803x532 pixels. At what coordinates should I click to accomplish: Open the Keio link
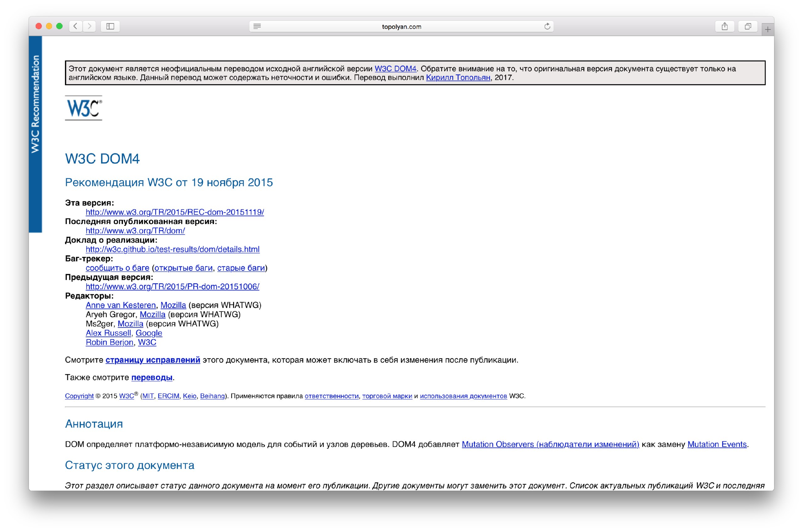(x=190, y=396)
